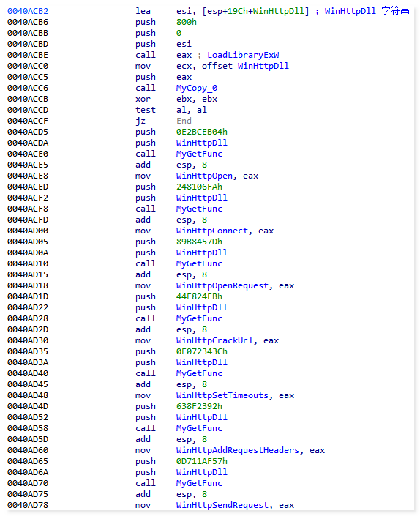Select hash constant 0F072343Ch
The width and height of the screenshot is (420, 516).
click(202, 351)
